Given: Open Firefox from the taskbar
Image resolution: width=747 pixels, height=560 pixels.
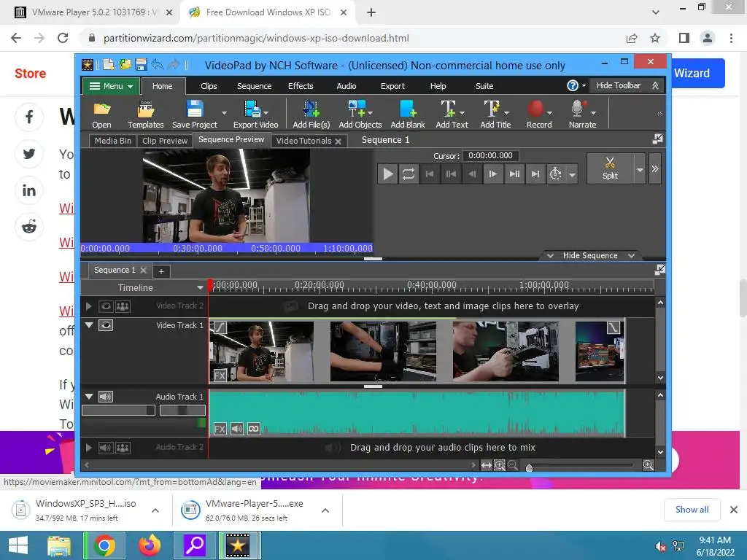Looking at the screenshot, I should (x=149, y=545).
